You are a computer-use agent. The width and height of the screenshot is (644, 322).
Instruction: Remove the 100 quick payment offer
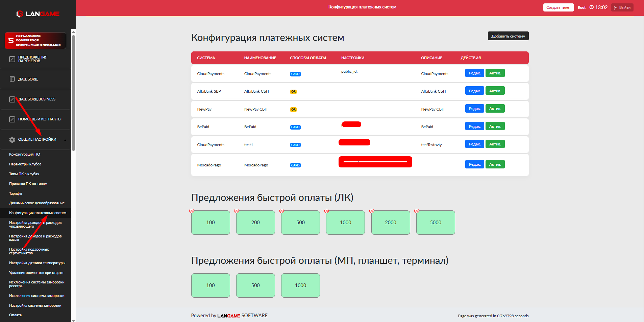192,211
